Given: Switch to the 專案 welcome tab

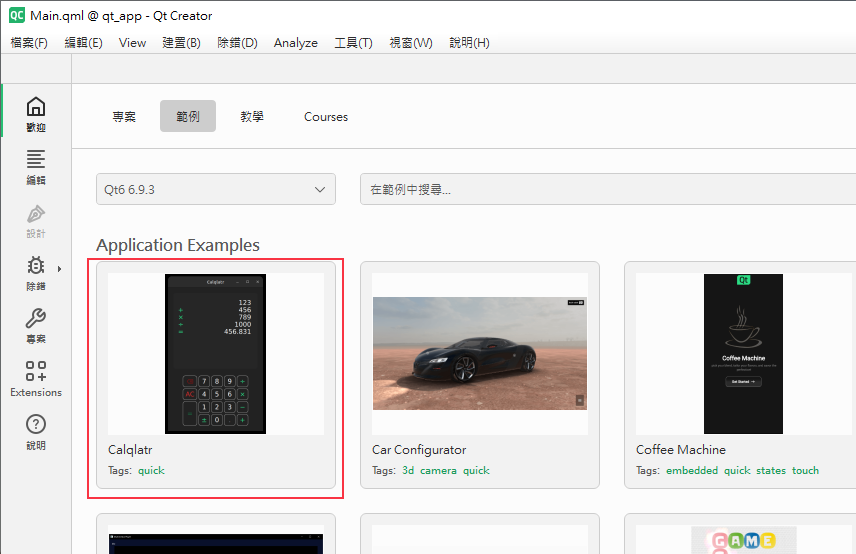Looking at the screenshot, I should coord(124,116).
